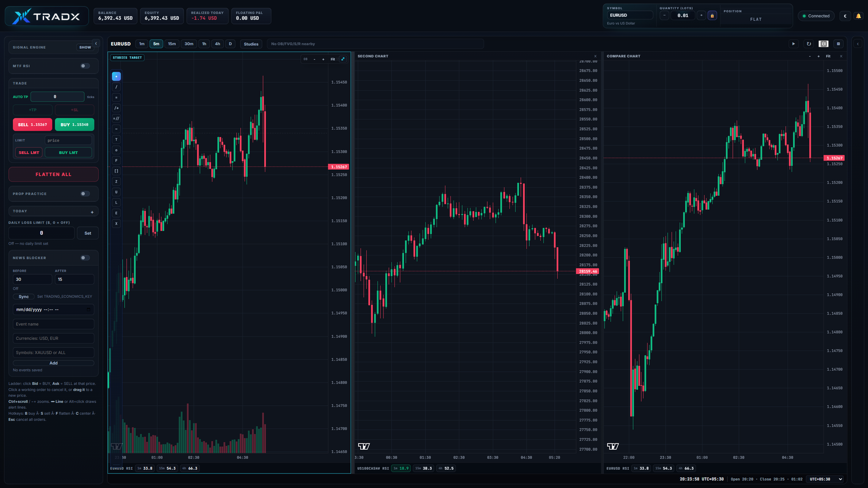
Task: Click the FLATTEN ALL button
Action: 53,175
